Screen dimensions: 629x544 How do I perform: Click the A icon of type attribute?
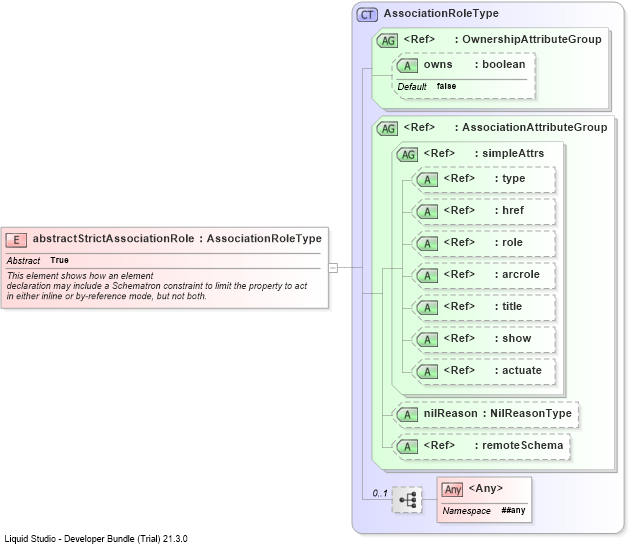pos(427,180)
